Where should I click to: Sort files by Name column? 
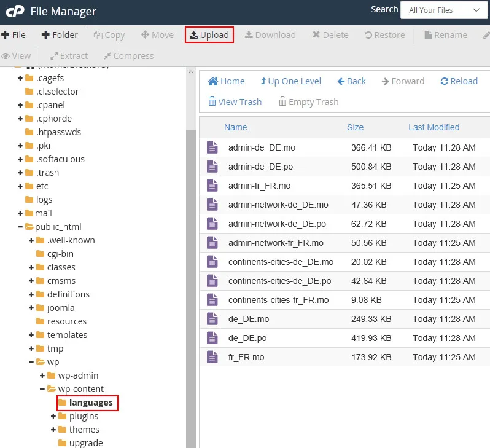pyautogui.click(x=235, y=127)
